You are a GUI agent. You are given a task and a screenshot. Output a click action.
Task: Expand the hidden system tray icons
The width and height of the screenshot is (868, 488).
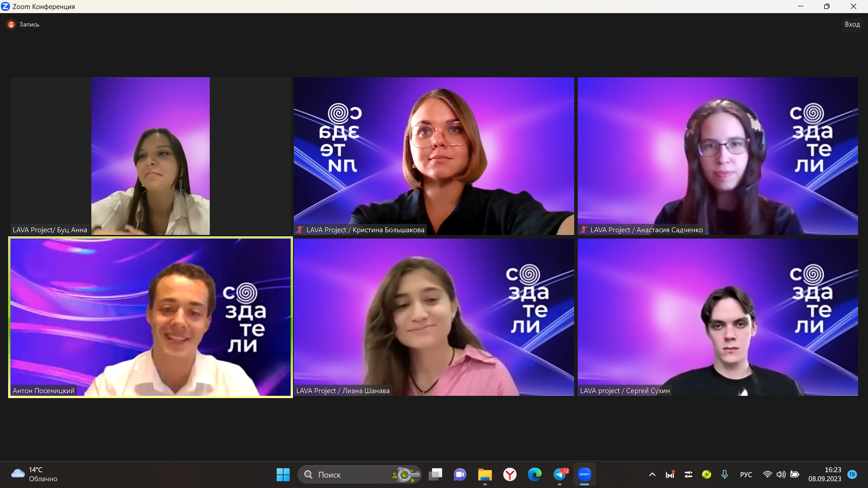pyautogui.click(x=652, y=474)
